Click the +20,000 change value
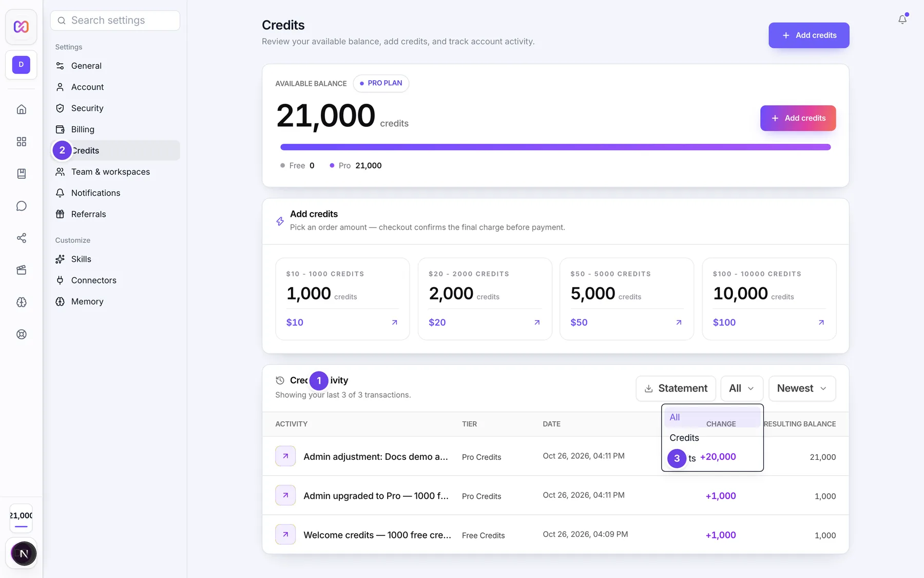 (718, 457)
